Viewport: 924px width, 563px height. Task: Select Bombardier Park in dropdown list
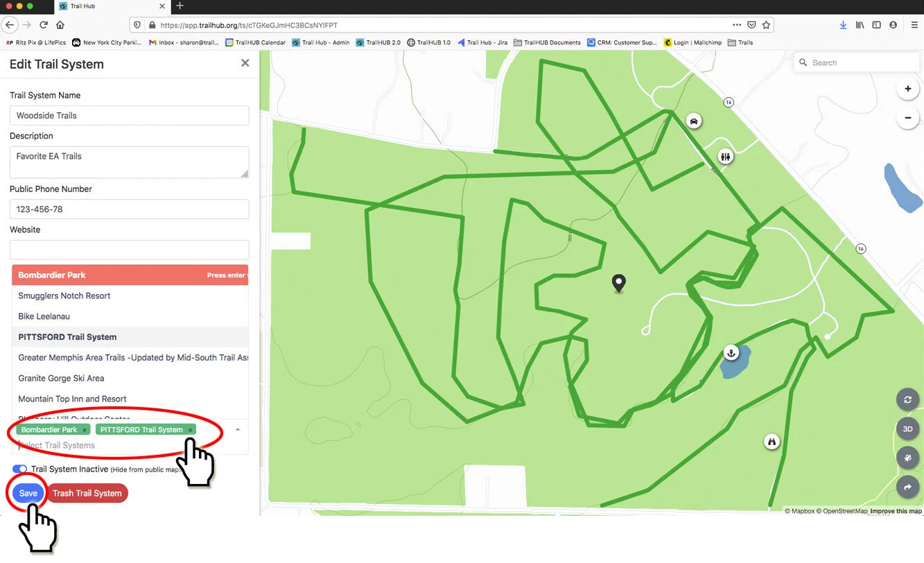(130, 275)
